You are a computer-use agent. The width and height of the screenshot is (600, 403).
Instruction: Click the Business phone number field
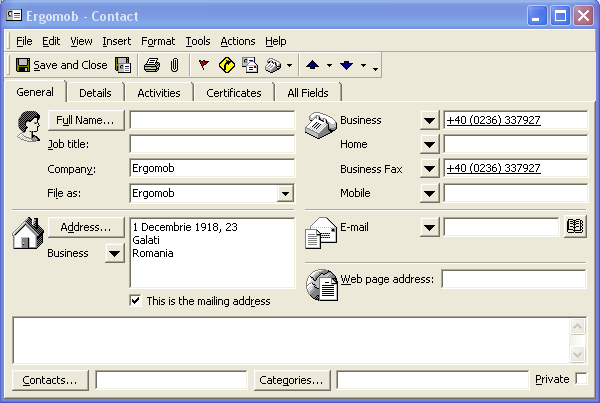pyautogui.click(x=515, y=120)
